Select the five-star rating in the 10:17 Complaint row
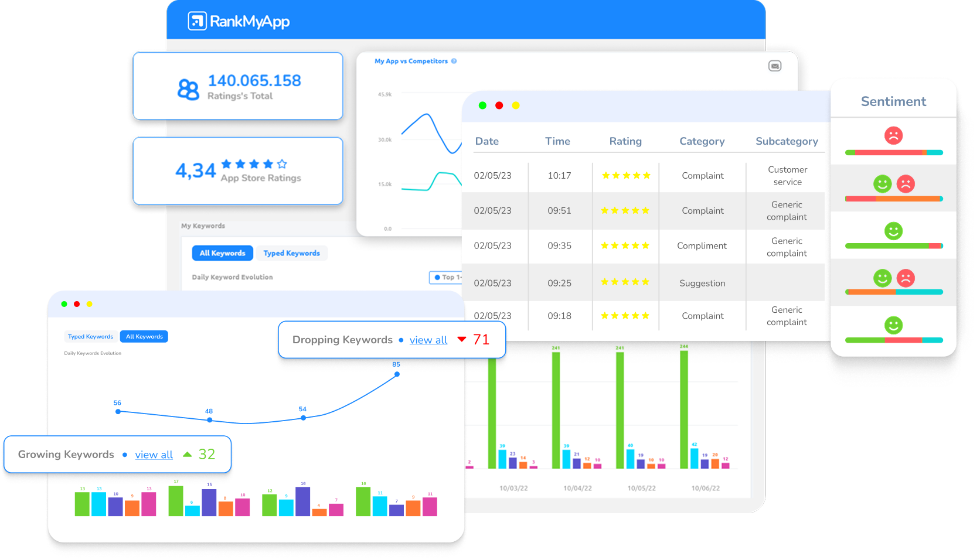 point(625,175)
